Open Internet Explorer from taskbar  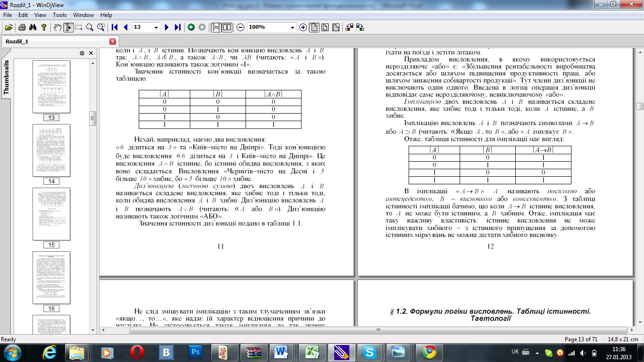tap(49, 352)
